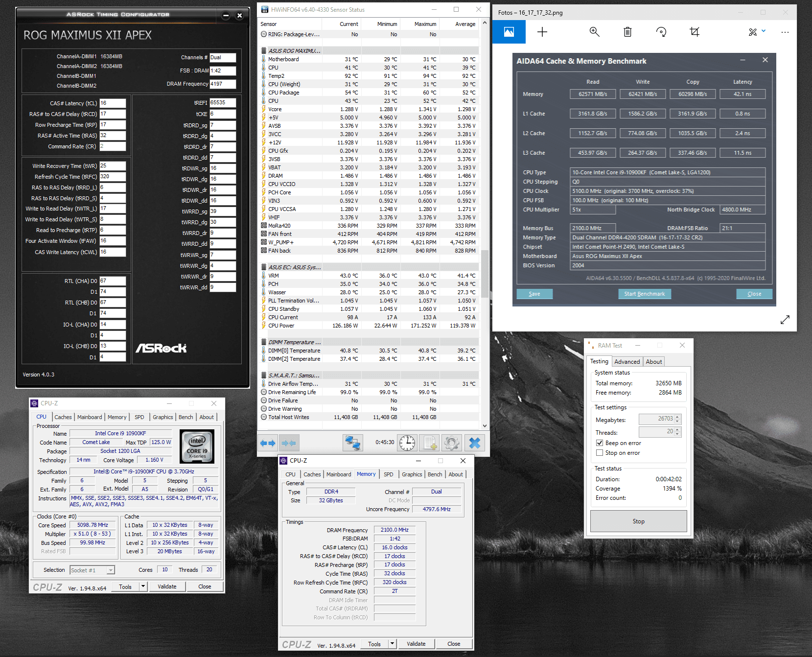Click the Megabytes value field in RAM Test
812x657 pixels.
coord(657,419)
